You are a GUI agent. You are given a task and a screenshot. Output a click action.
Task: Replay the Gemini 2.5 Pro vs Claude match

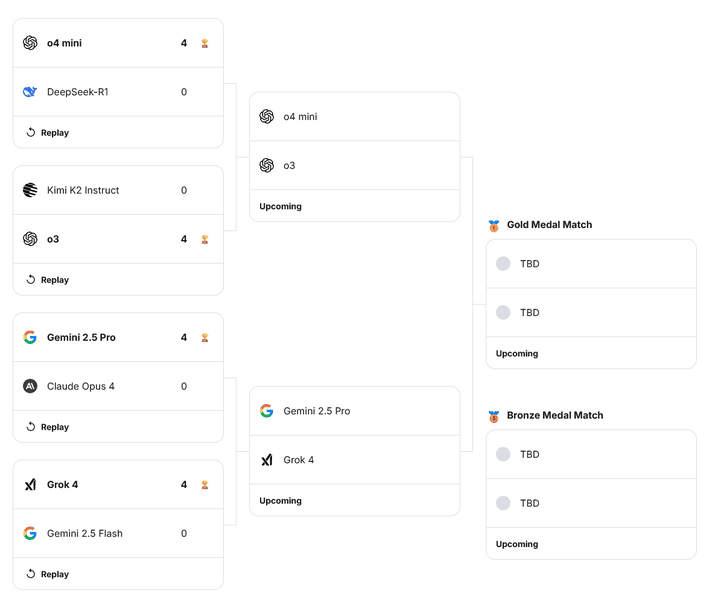[x=47, y=427]
